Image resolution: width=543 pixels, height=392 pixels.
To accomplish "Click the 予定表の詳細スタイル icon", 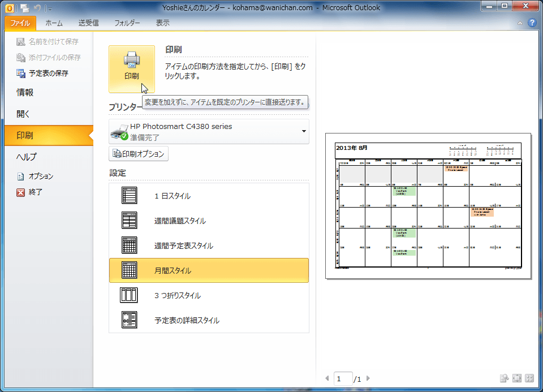I will coord(129,320).
